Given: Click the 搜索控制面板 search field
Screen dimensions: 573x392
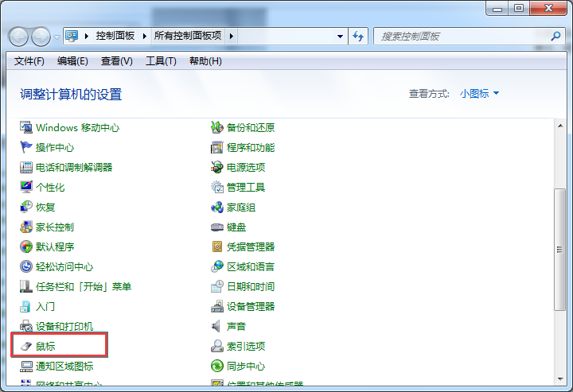Looking at the screenshot, I should coord(462,37).
